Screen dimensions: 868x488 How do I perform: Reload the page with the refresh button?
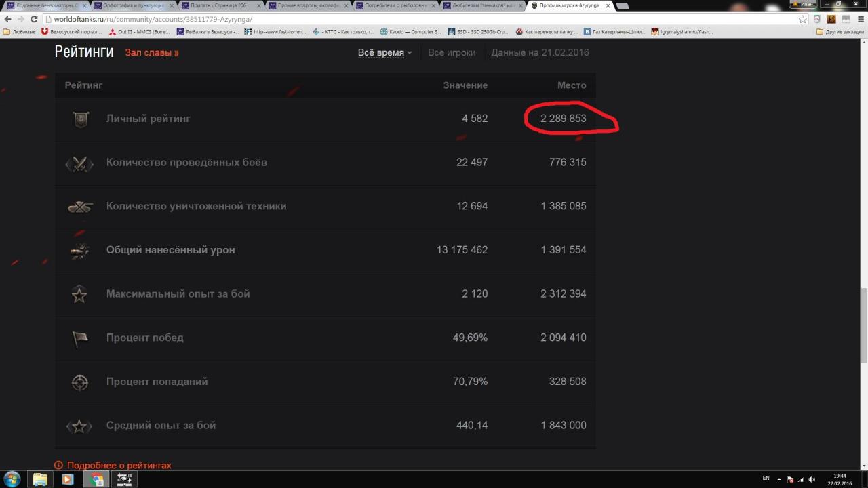tap(34, 19)
